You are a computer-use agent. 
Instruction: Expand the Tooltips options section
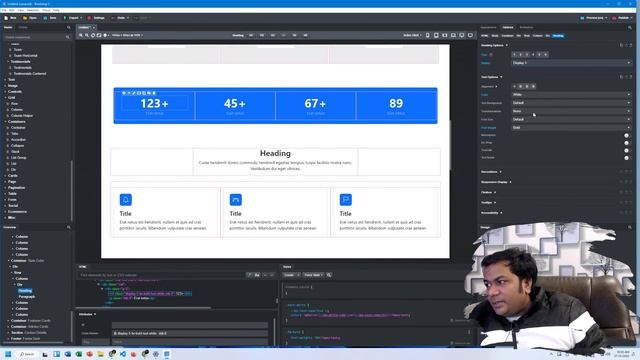coord(489,202)
